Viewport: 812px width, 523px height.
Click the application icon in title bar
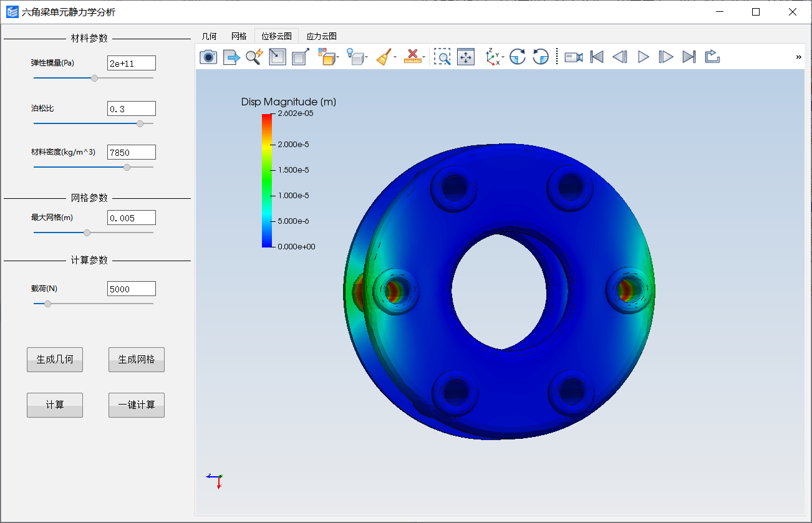(x=12, y=12)
